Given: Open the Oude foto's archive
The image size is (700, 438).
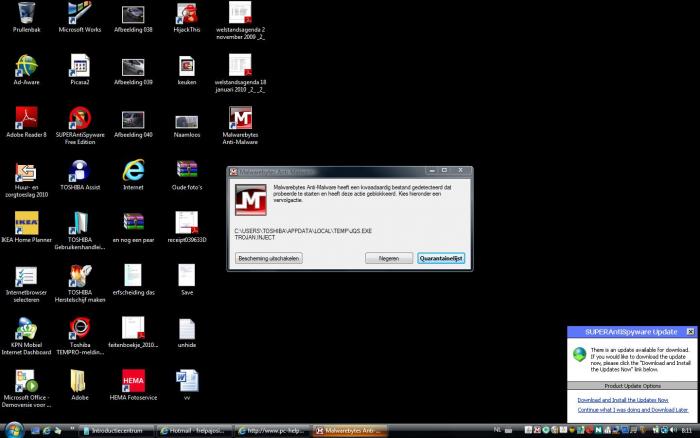Looking at the screenshot, I should click(x=187, y=175).
